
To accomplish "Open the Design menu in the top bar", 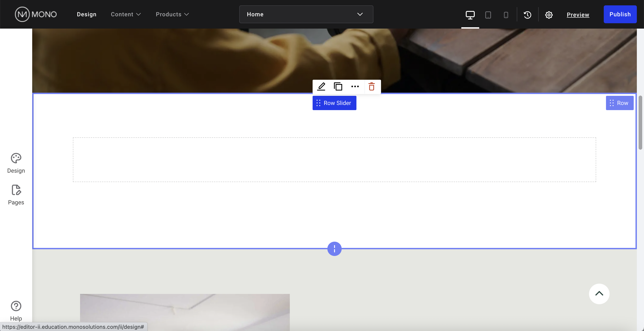I will [87, 14].
